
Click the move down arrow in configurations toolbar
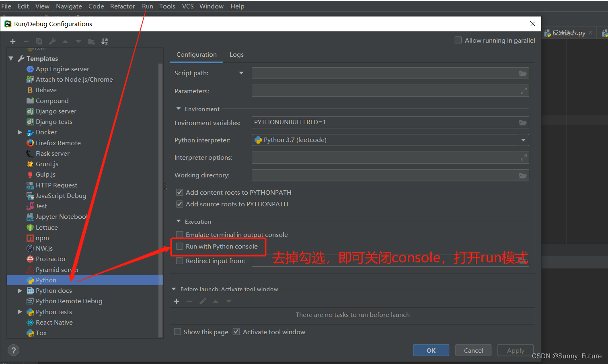[78, 41]
